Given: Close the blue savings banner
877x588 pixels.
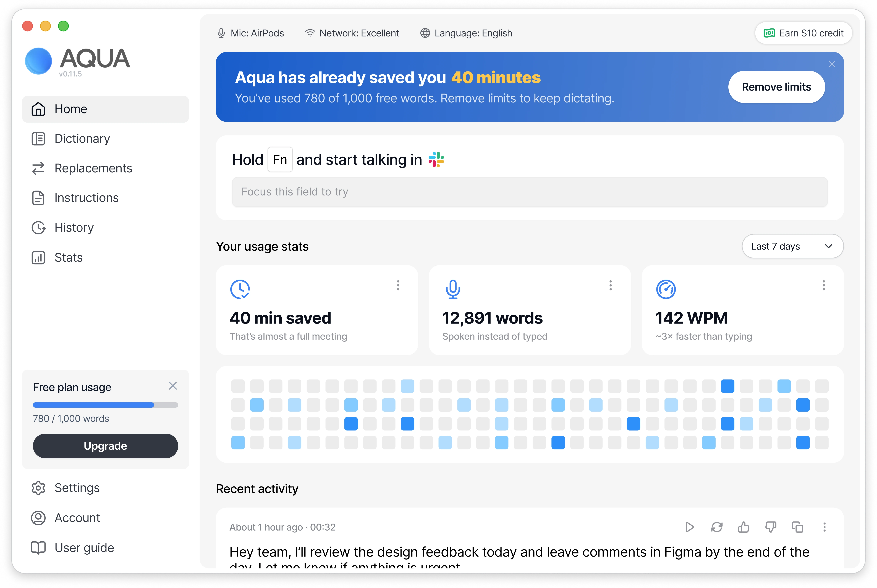Looking at the screenshot, I should pyautogui.click(x=832, y=64).
